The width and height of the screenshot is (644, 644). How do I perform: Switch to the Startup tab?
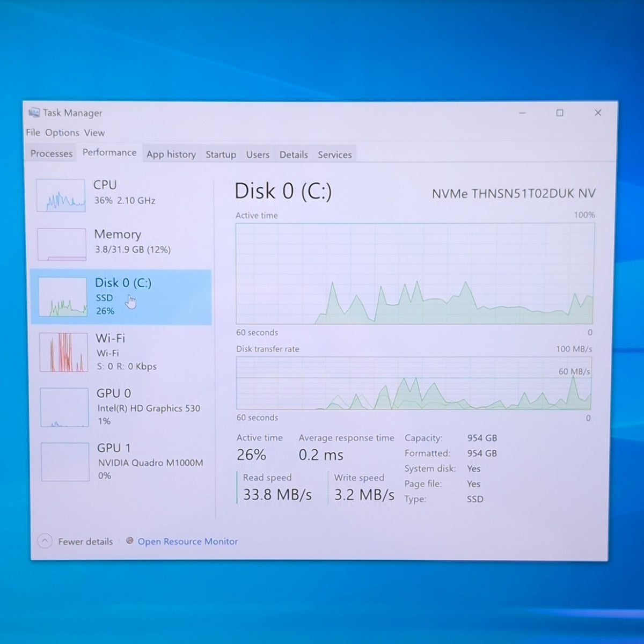point(221,155)
